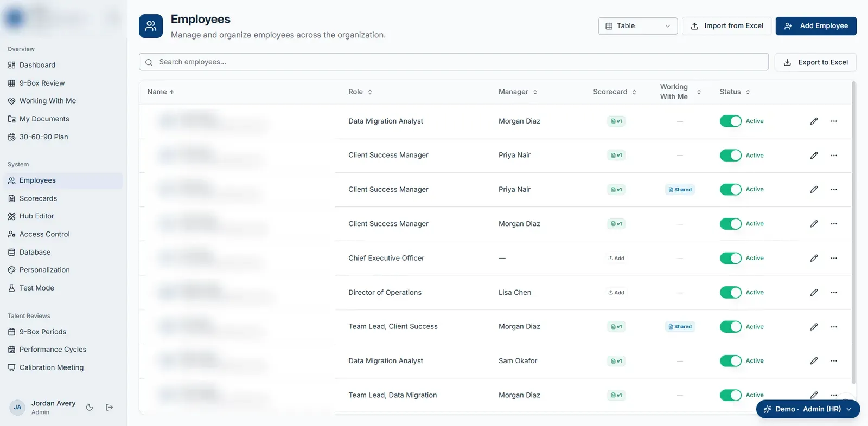This screenshot has height=426, width=868.
Task: Click the dark mode moon icon
Action: pos(90,408)
